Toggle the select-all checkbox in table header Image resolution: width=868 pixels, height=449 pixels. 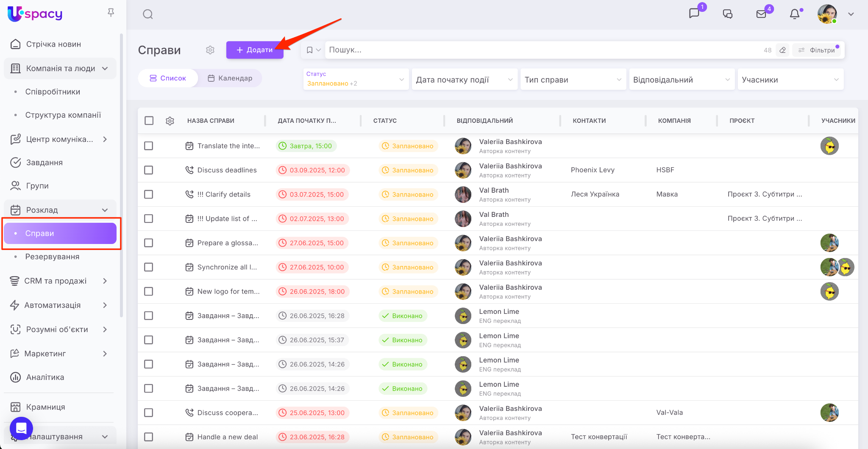[x=149, y=121]
